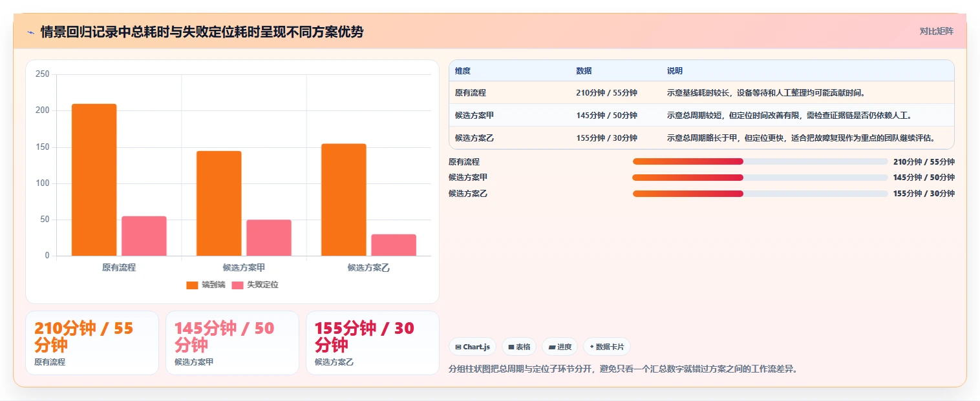Click the orange 候选方案甲 bar at 145
980x401 pixels.
219,203
